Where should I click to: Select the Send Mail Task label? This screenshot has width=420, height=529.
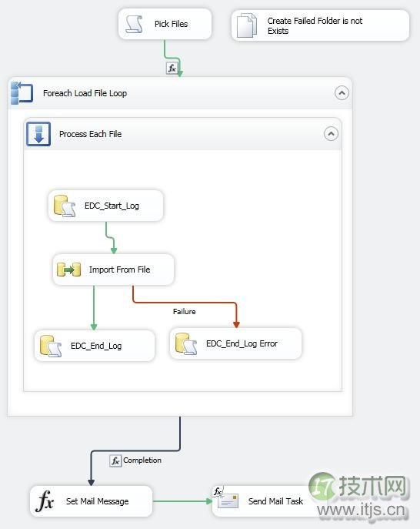pyautogui.click(x=275, y=501)
